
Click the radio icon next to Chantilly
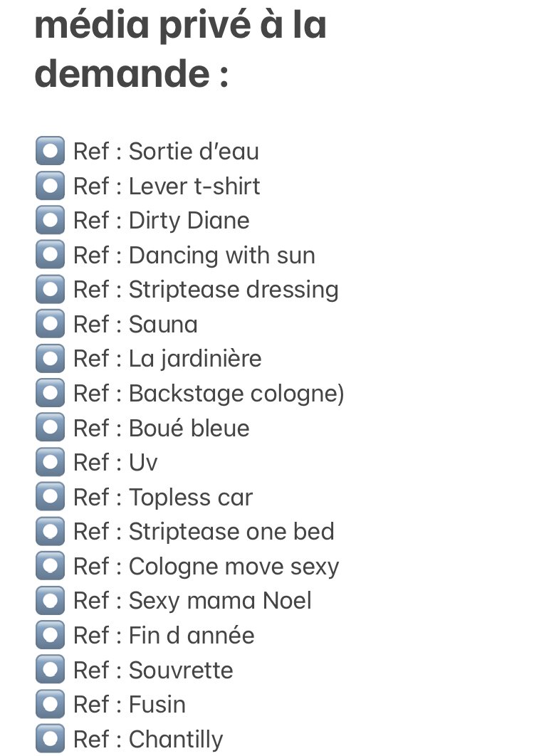[50, 739]
